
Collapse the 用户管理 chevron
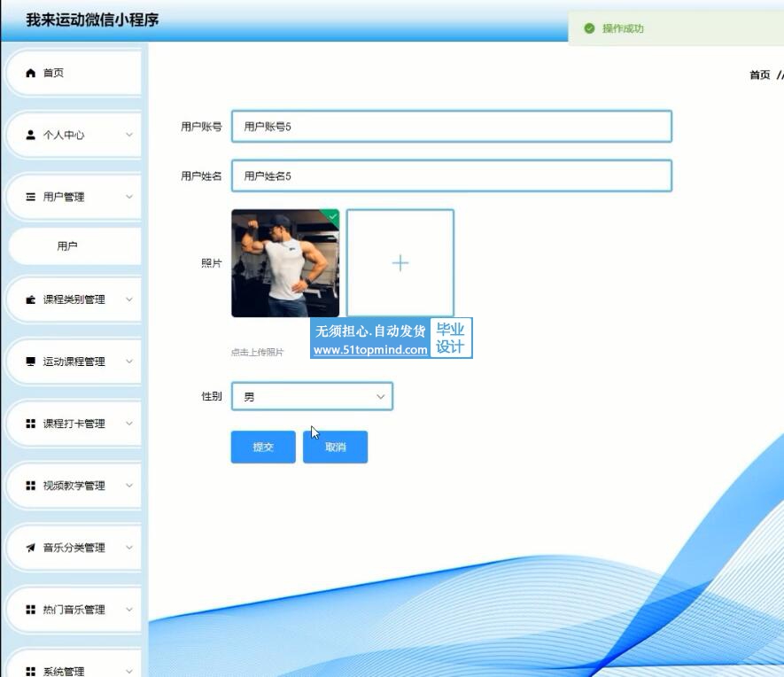click(x=129, y=197)
